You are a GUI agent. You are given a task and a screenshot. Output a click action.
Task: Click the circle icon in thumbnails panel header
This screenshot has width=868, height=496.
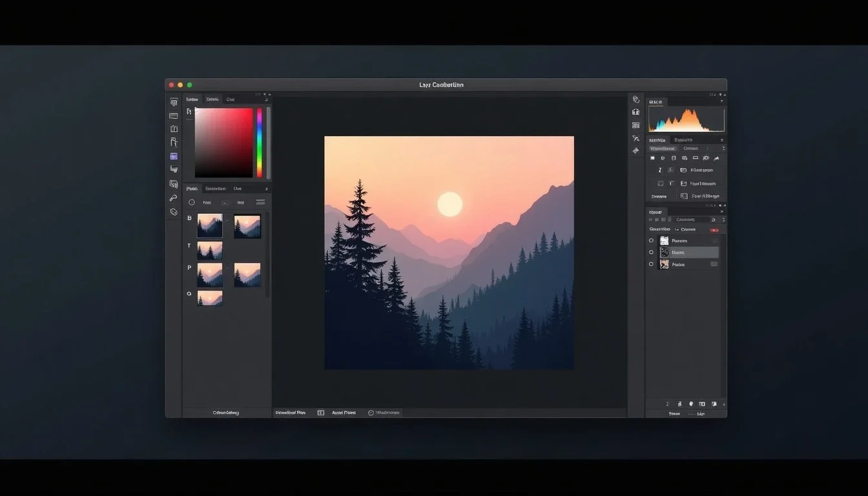[x=192, y=202]
